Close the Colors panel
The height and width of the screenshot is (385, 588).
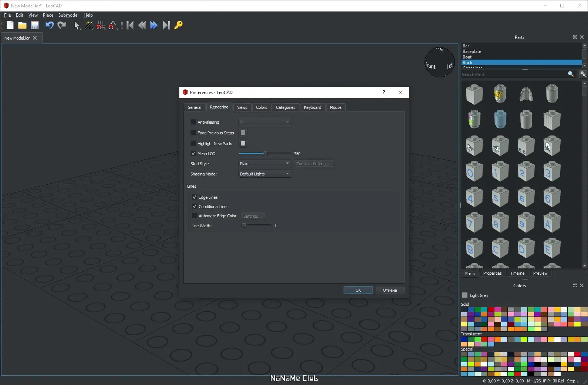coord(582,285)
